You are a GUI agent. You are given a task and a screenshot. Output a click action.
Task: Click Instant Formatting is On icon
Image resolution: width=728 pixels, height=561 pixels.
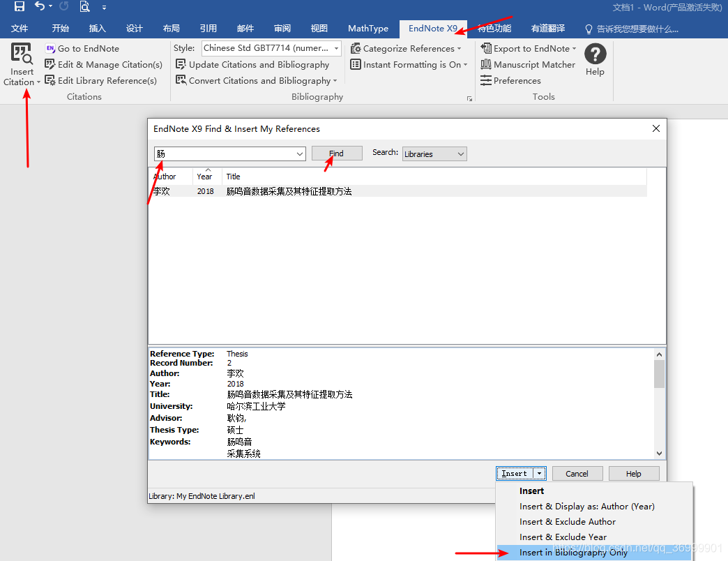(356, 64)
